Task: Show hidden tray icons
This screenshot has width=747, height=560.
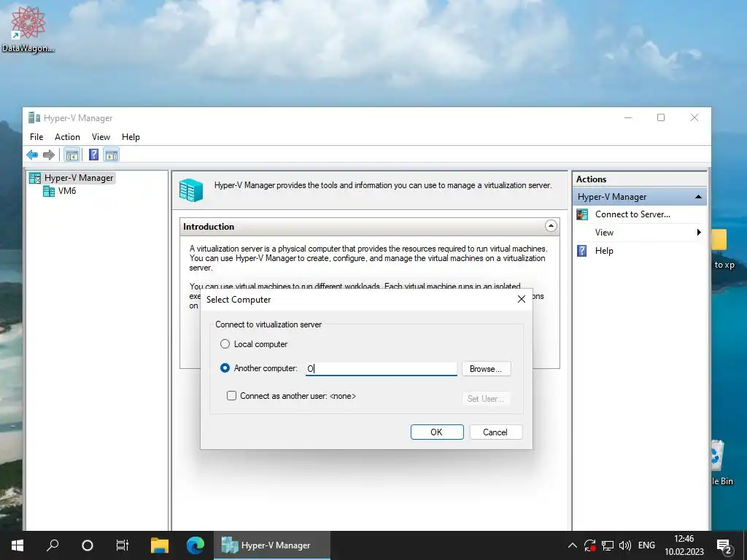Action: [572, 545]
